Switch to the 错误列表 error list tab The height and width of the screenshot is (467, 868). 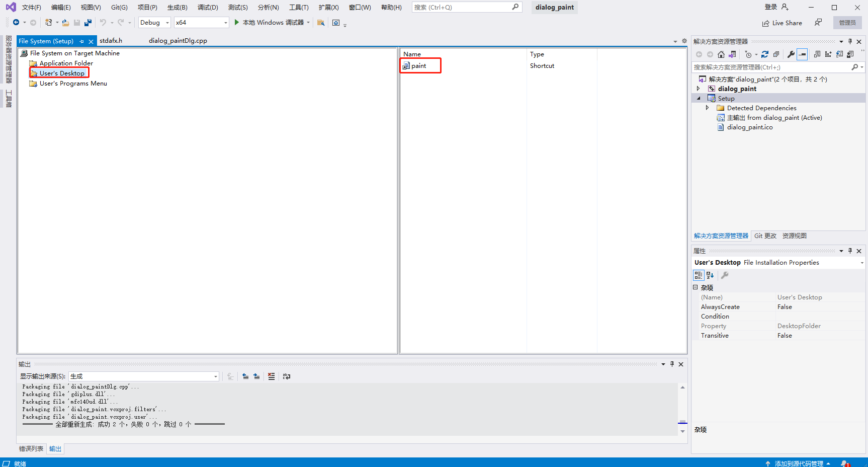click(31, 448)
